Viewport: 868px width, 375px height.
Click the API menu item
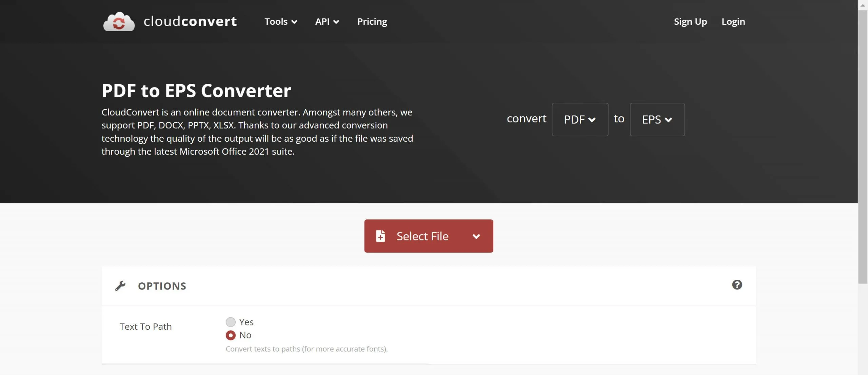(327, 20)
